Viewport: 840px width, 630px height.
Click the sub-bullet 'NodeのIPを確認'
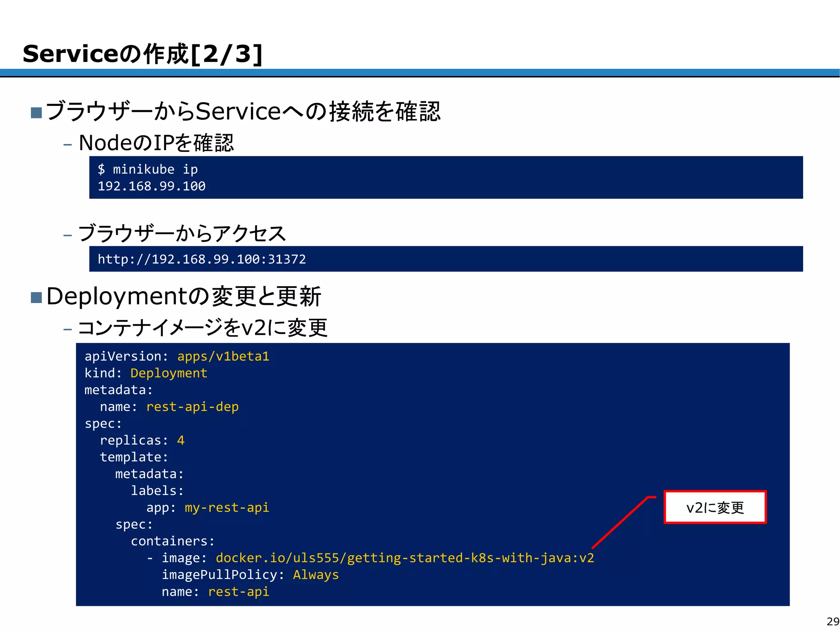click(x=156, y=143)
